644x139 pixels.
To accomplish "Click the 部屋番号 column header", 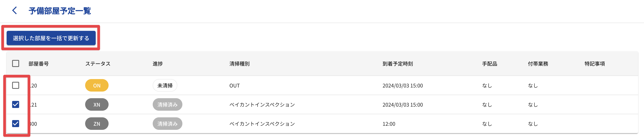I will (x=38, y=64).
